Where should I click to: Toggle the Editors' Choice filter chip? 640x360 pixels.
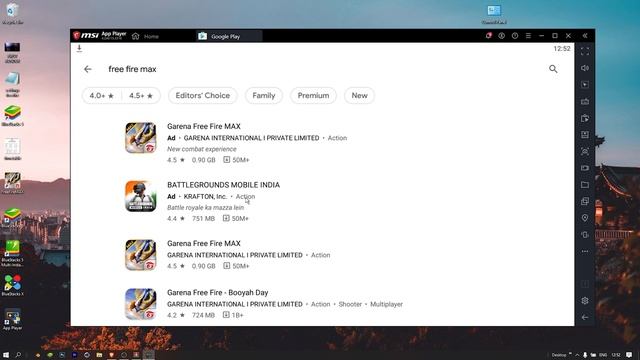202,96
